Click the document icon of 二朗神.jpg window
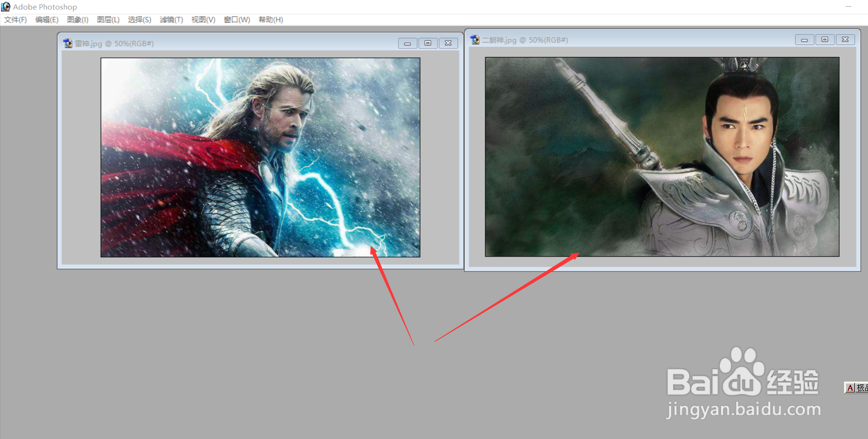This screenshot has height=439, width=868. tap(475, 40)
